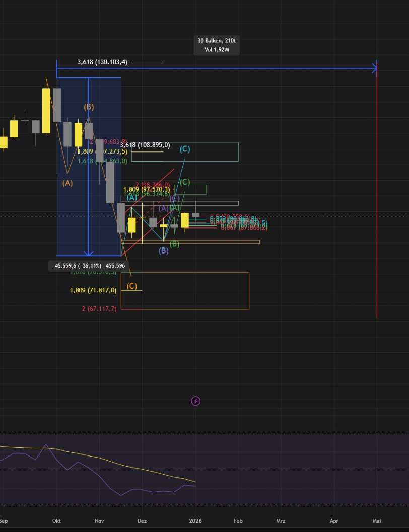Select the orange (C) wave label
This screenshot has height=532, width=409.
[131, 286]
